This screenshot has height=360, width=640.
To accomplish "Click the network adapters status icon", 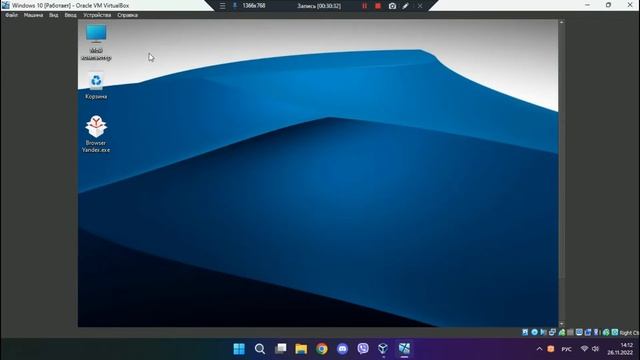I will pyautogui.click(x=552, y=332).
